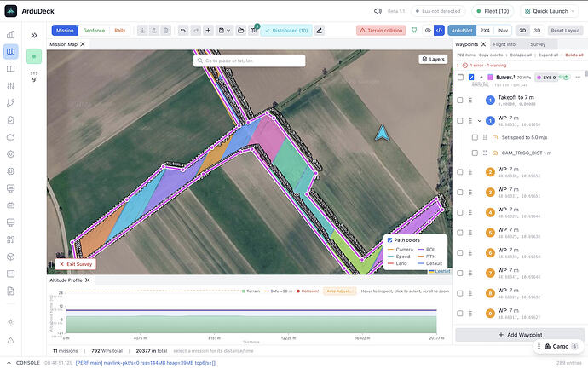Toggle the Path colors checkbox

(x=390, y=240)
